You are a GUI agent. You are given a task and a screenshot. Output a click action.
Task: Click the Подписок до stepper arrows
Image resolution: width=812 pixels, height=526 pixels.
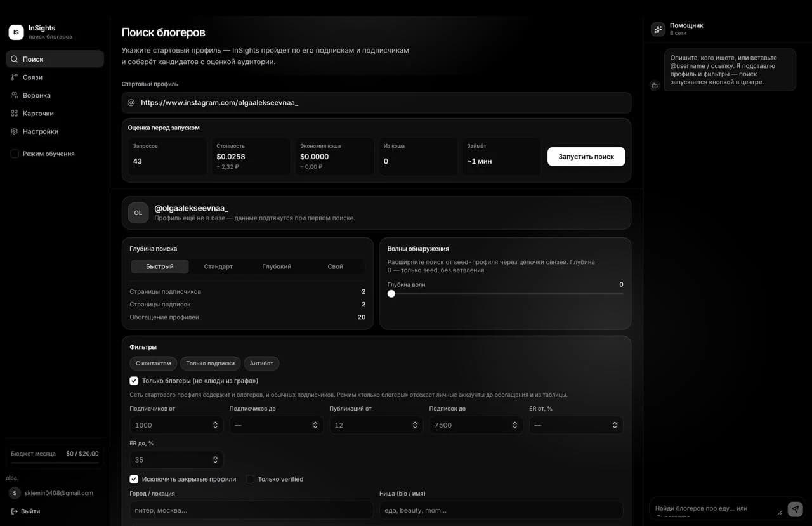[x=514, y=425]
